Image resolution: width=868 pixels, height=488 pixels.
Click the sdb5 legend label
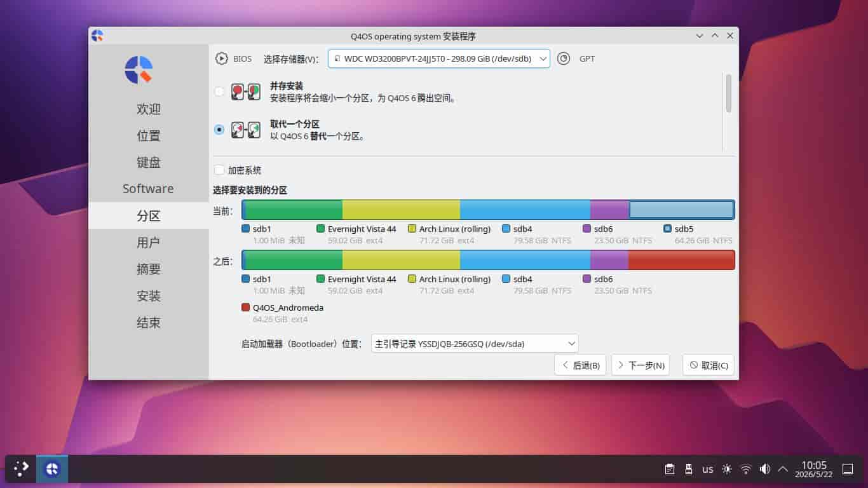pyautogui.click(x=684, y=229)
